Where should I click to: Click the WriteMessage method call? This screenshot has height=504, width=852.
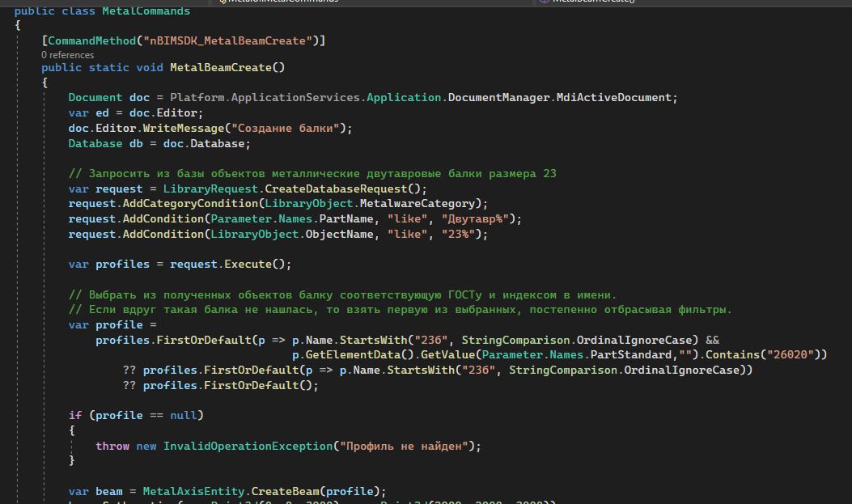[183, 128]
